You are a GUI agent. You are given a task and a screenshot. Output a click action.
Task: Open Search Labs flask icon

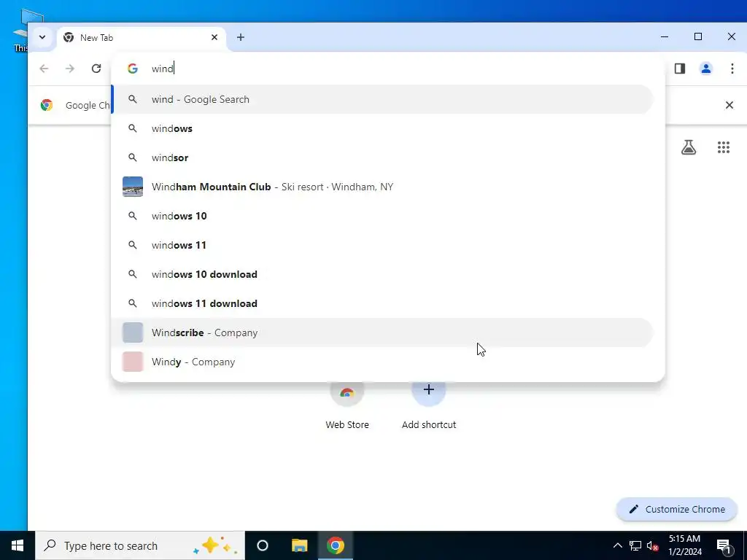[689, 147]
